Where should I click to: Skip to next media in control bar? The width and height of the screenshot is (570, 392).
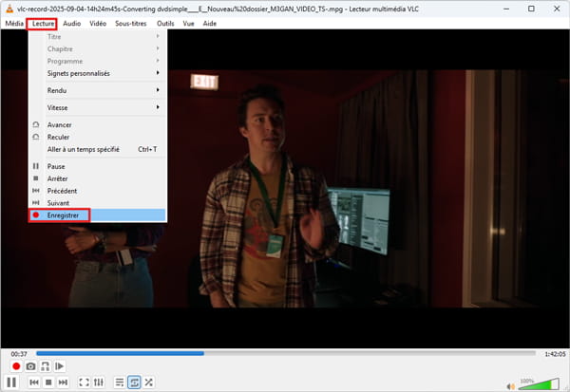click(63, 383)
